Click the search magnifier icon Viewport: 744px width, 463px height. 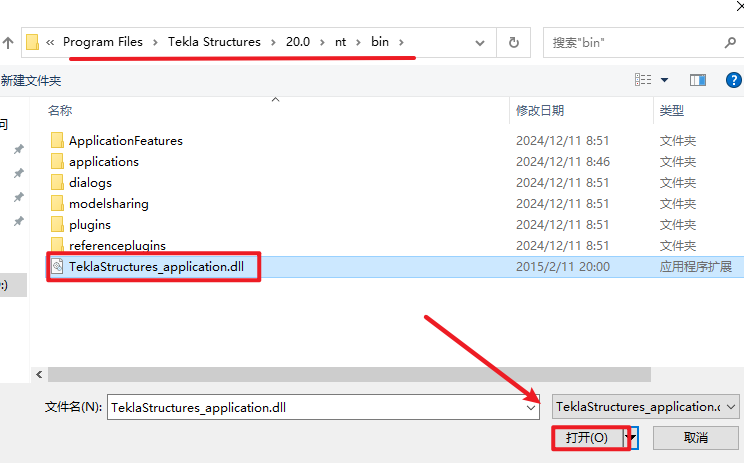(730, 43)
